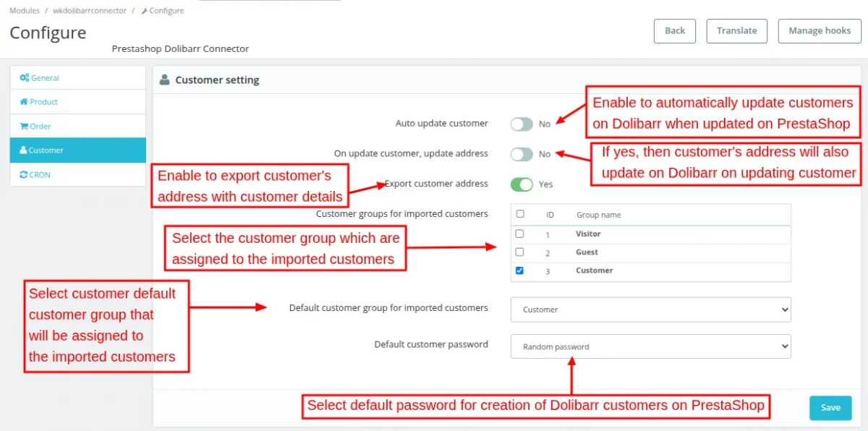Click the Guest group name
Image resolution: width=868 pixels, height=431 pixels.
pos(587,252)
